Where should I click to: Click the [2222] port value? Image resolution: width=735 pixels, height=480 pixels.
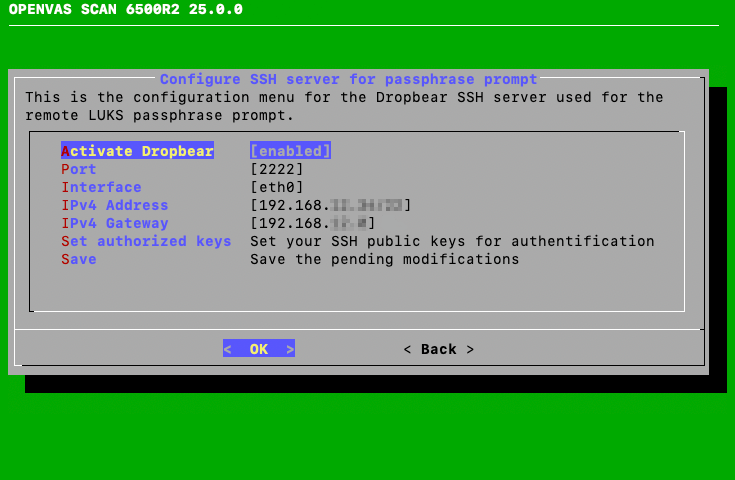[277, 169]
